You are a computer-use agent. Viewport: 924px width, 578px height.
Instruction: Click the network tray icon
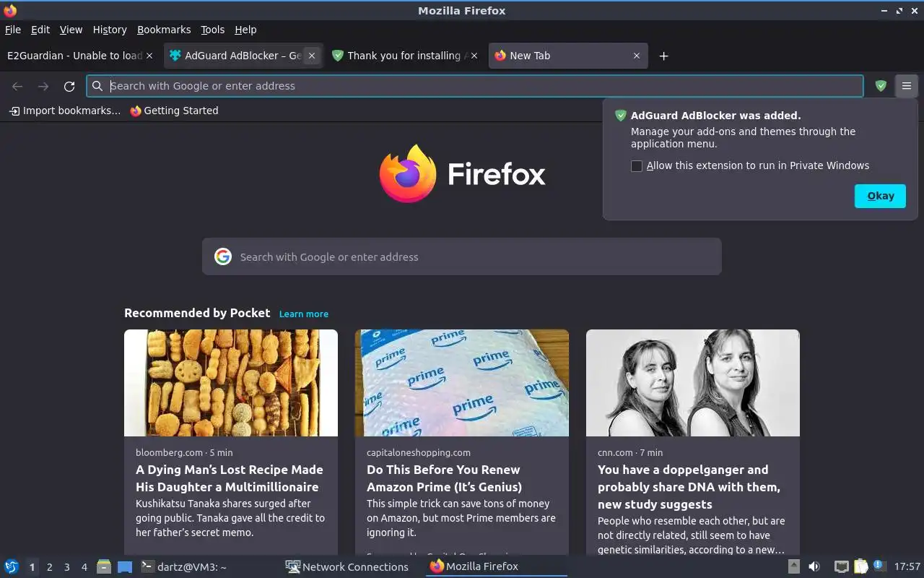841,566
